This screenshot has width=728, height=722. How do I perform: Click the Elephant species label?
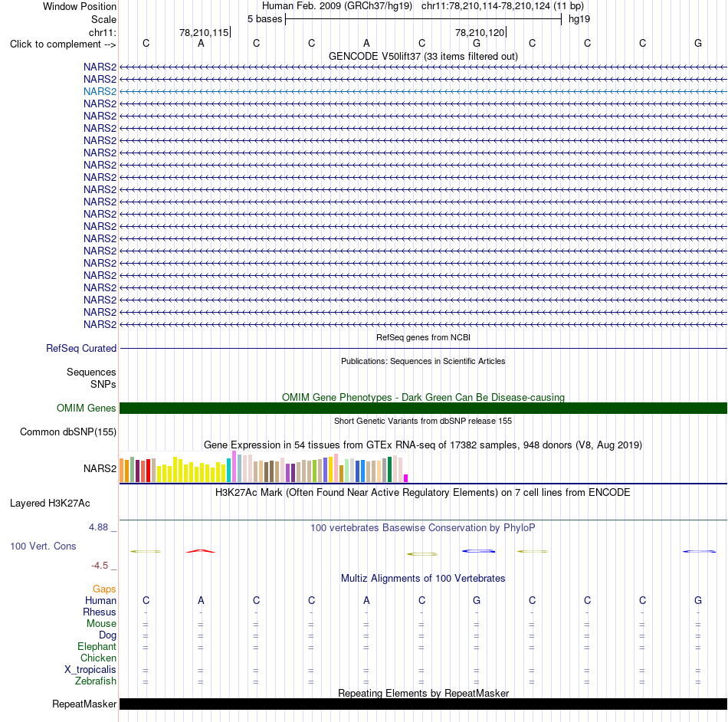point(97,647)
